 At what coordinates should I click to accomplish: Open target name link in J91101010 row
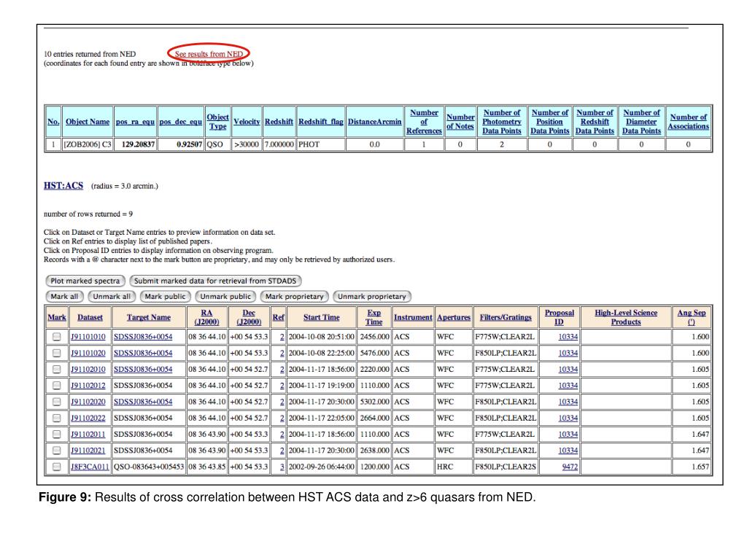click(143, 337)
